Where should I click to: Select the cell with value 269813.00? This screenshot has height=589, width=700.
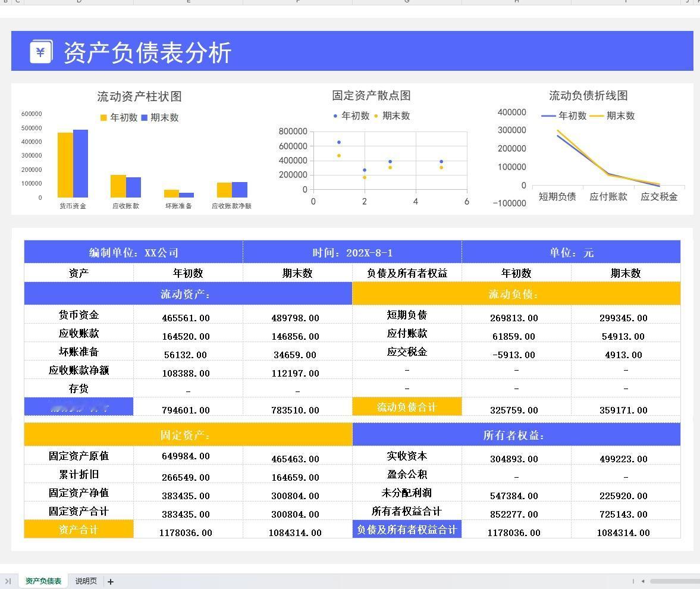coord(516,315)
